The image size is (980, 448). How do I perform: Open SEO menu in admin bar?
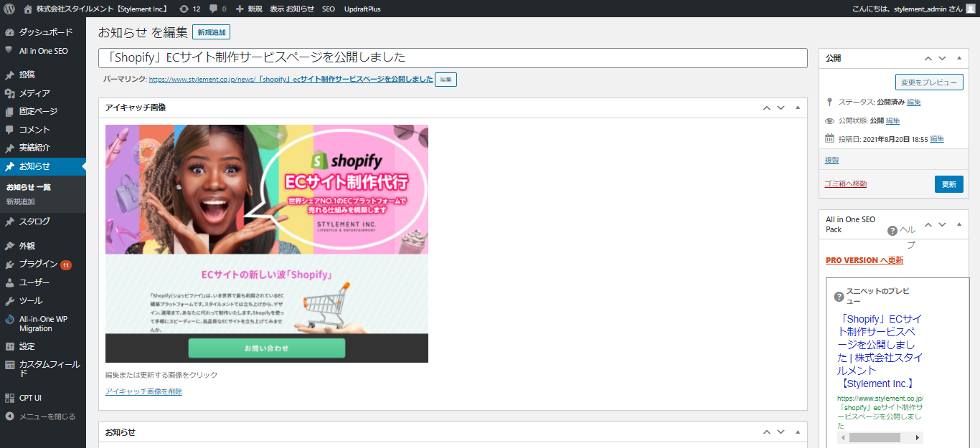tap(329, 9)
